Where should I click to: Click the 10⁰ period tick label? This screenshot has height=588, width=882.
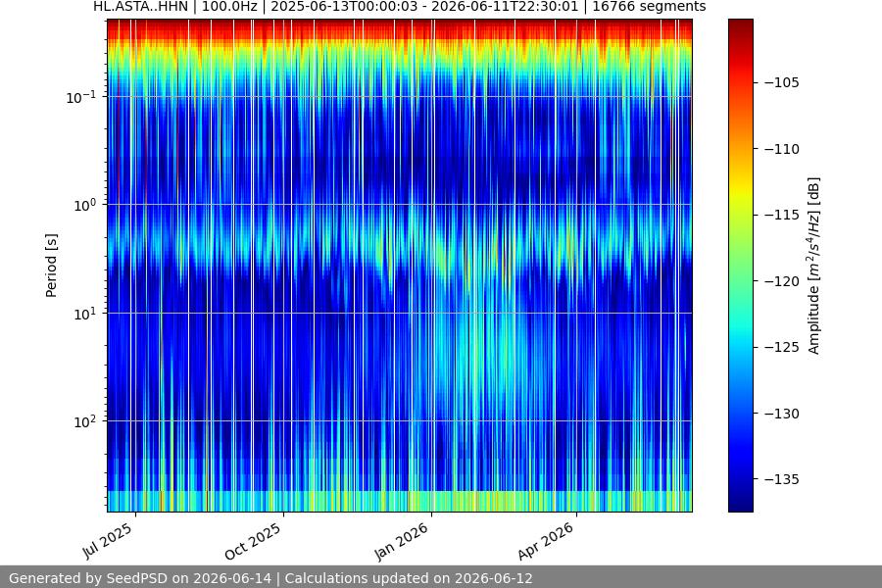coord(85,205)
